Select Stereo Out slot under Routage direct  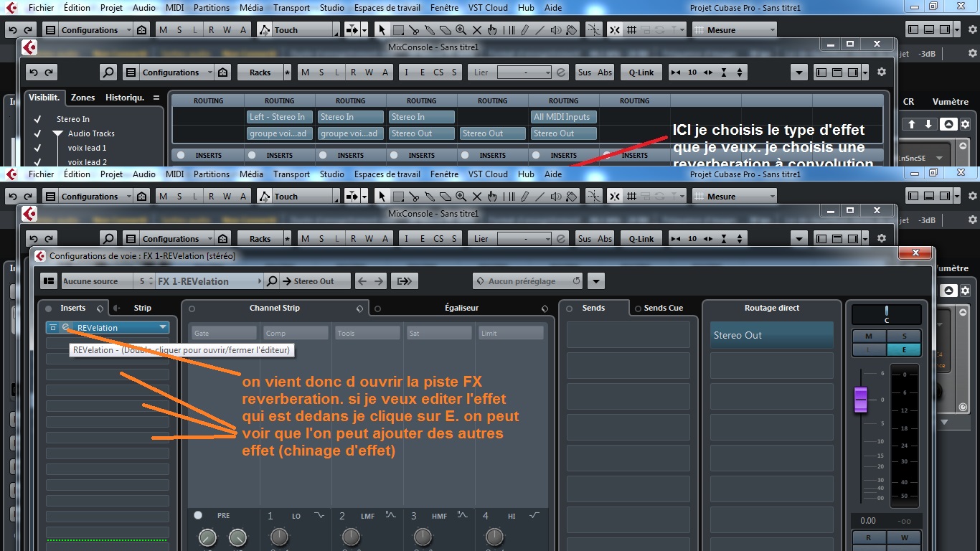click(771, 335)
